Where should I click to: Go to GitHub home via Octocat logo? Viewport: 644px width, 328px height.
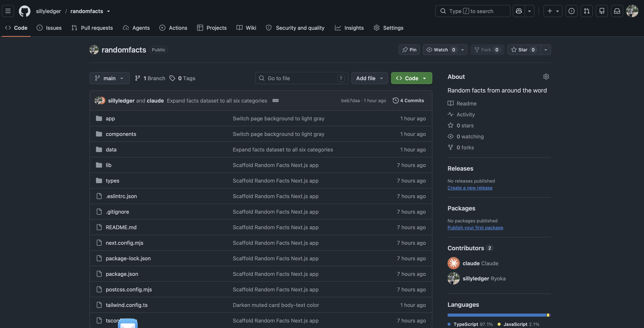point(24,11)
